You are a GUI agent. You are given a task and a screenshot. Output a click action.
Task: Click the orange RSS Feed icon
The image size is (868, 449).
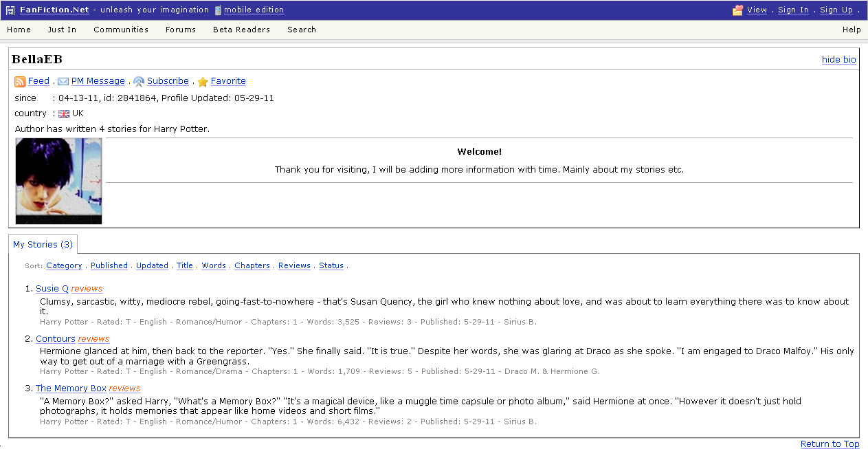[x=20, y=82]
